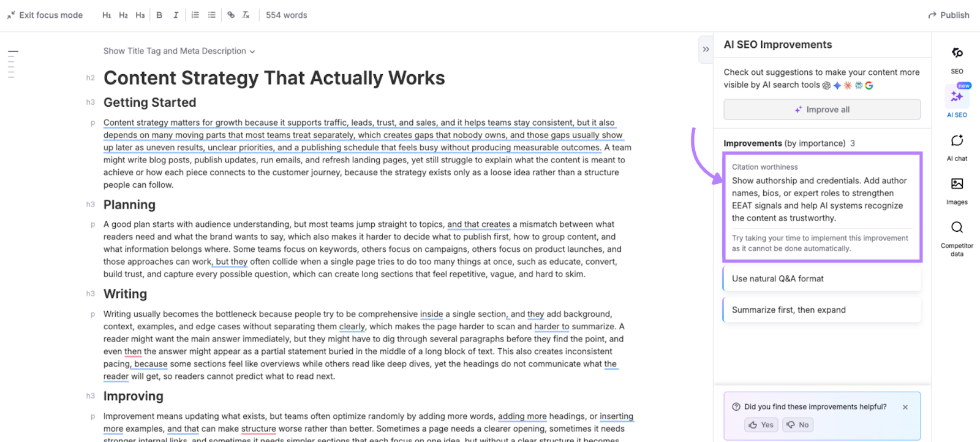Apply Heading 1 formatting
The height and width of the screenshot is (442, 980).
pos(107,15)
